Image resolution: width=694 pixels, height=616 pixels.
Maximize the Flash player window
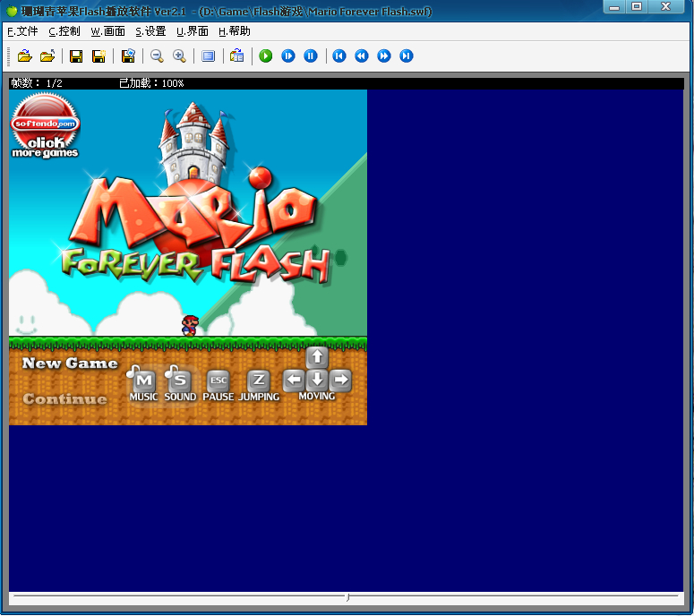click(x=637, y=7)
